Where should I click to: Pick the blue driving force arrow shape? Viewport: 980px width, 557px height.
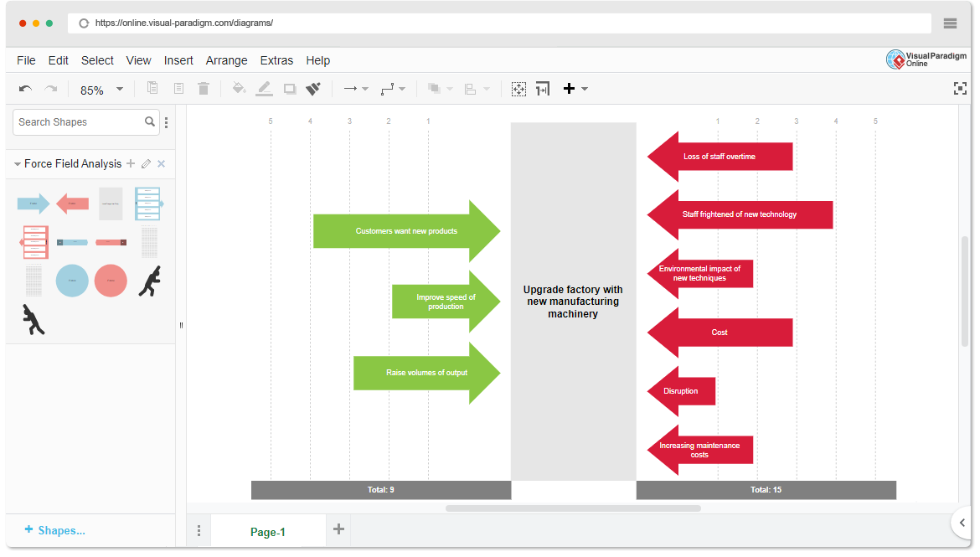pos(34,203)
